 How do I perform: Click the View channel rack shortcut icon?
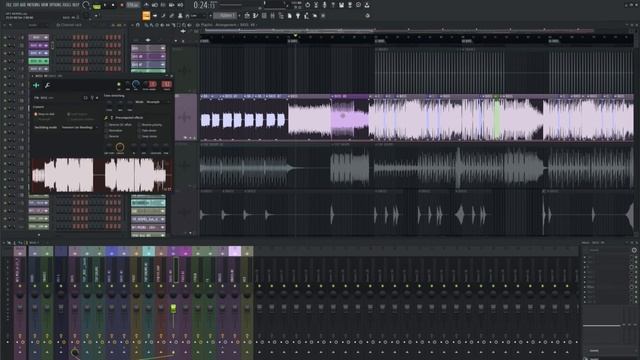(264, 16)
